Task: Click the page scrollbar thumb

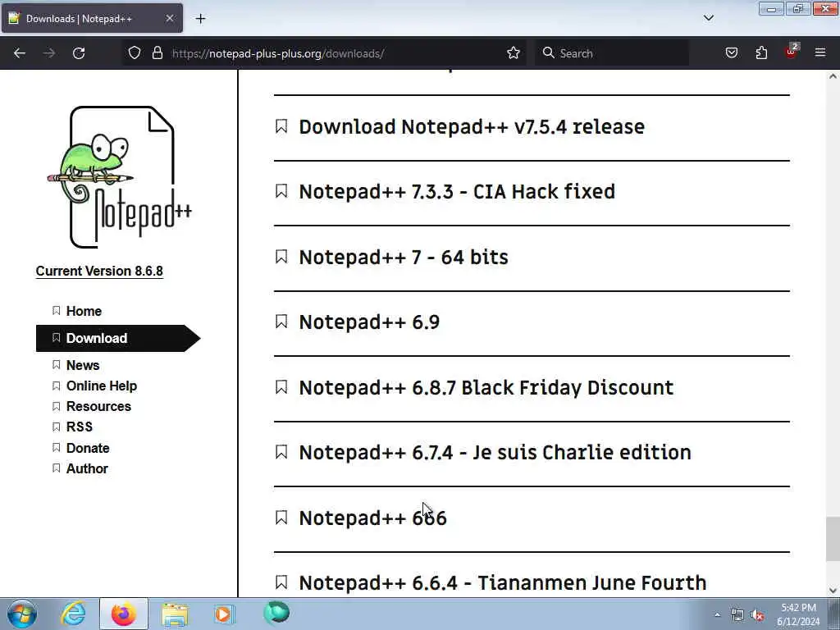Action: point(833,538)
